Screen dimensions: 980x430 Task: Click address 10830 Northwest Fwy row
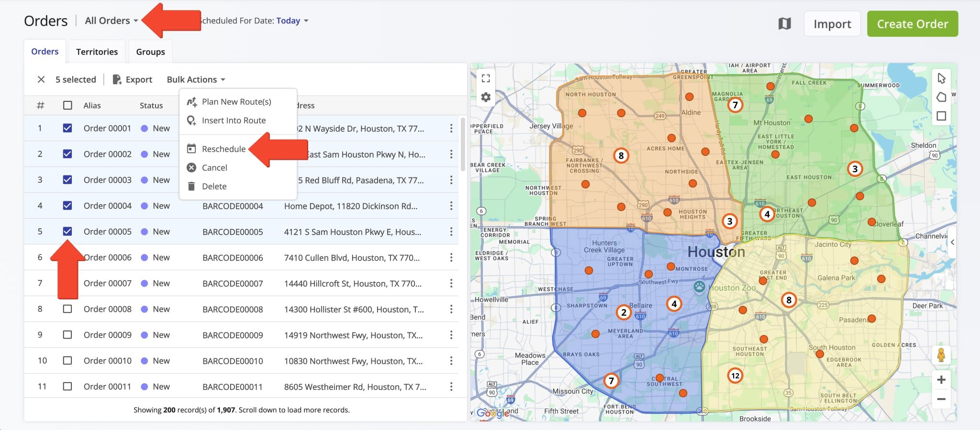(353, 361)
